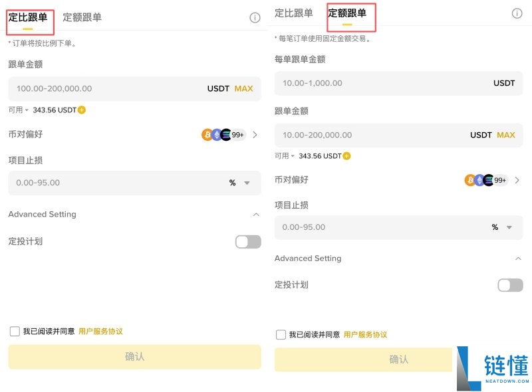Enable the 定投计划 toggle on the right panel
532x392 pixels.
click(x=509, y=285)
